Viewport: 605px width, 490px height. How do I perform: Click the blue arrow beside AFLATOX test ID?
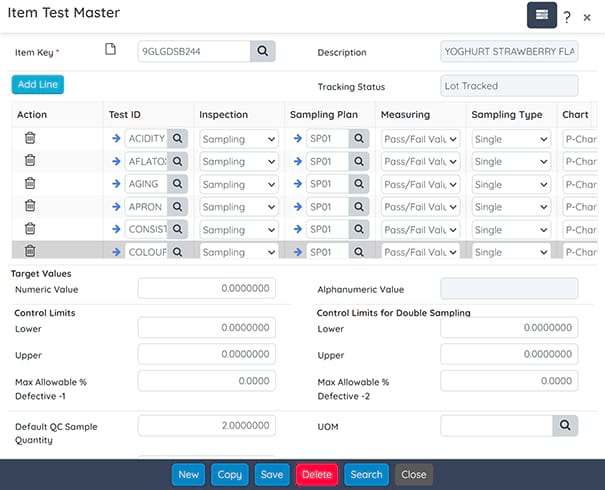pos(116,161)
